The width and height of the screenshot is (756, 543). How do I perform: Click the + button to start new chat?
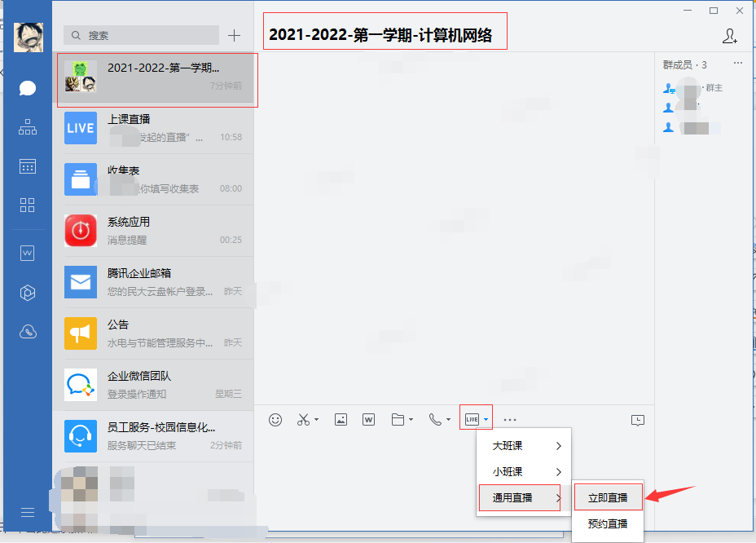click(x=234, y=35)
